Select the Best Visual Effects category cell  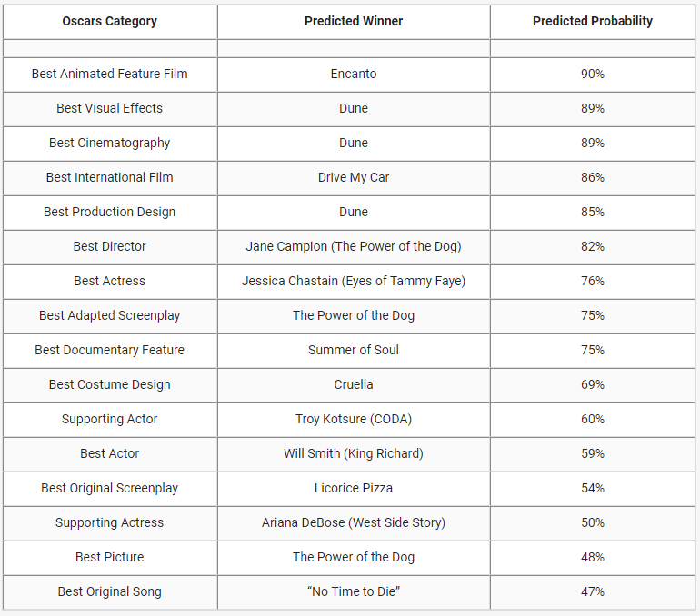[x=109, y=108]
